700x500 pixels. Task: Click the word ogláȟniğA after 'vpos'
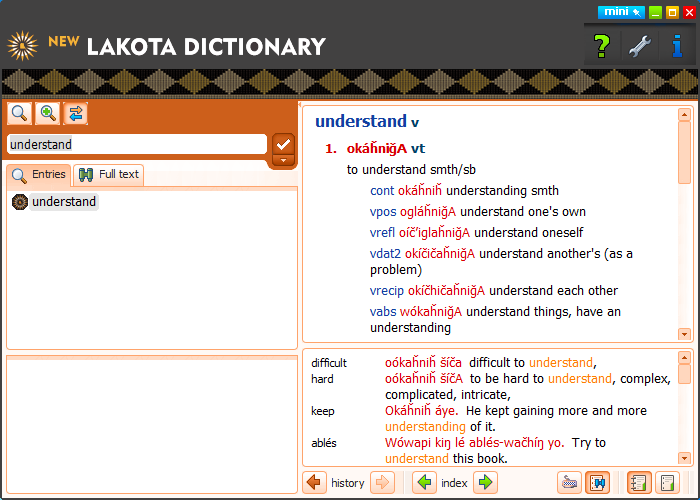(428, 212)
